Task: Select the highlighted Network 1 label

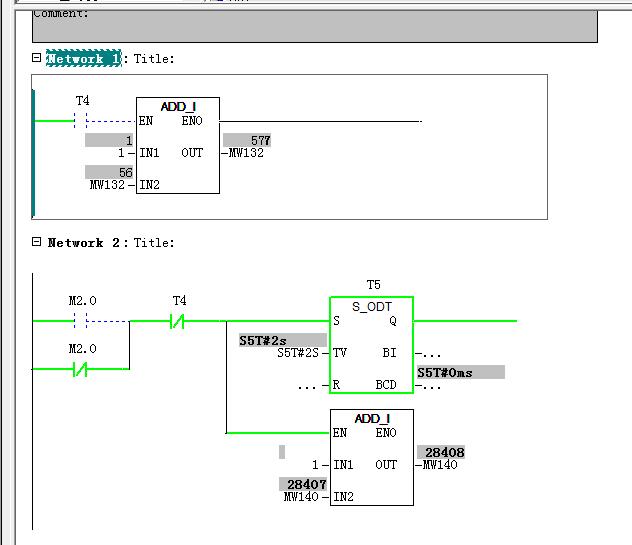Action: coord(84,59)
